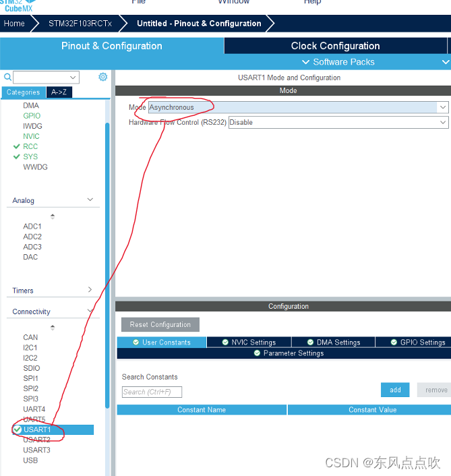The width and height of the screenshot is (451, 476).
Task: Click the search magnifier icon
Action: pyautogui.click(x=7, y=77)
